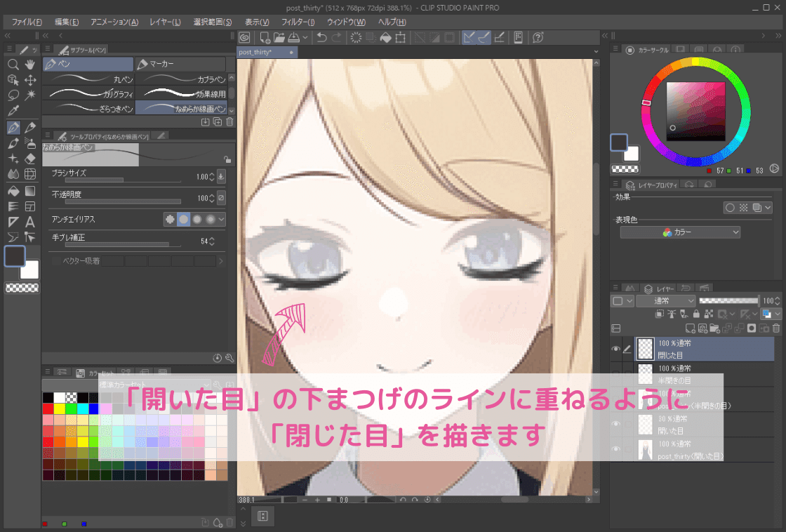This screenshot has height=532, width=786.
Task: Open the アニメーション(A) menu
Action: pyautogui.click(x=114, y=22)
